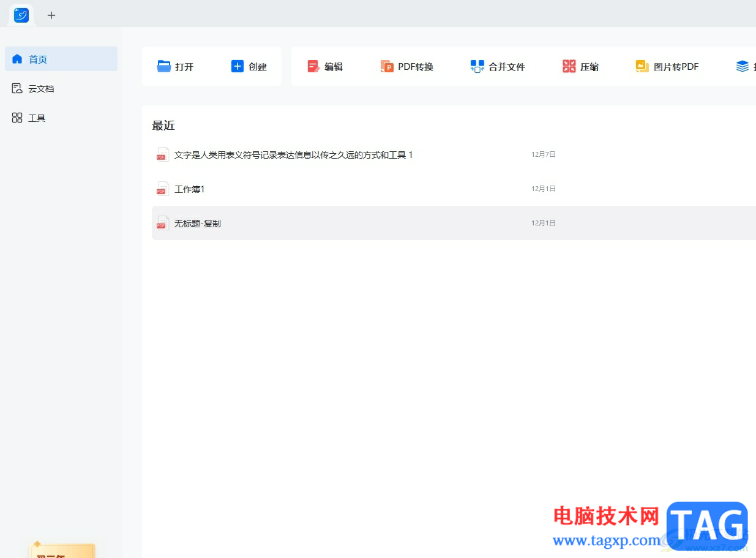
Task: Click the 12月7日 date entry
Action: pyautogui.click(x=544, y=154)
